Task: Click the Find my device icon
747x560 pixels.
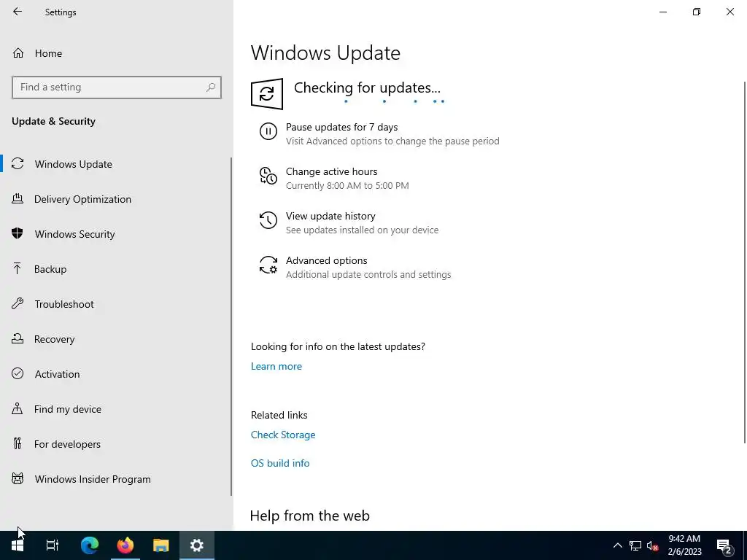Action: coord(18,409)
